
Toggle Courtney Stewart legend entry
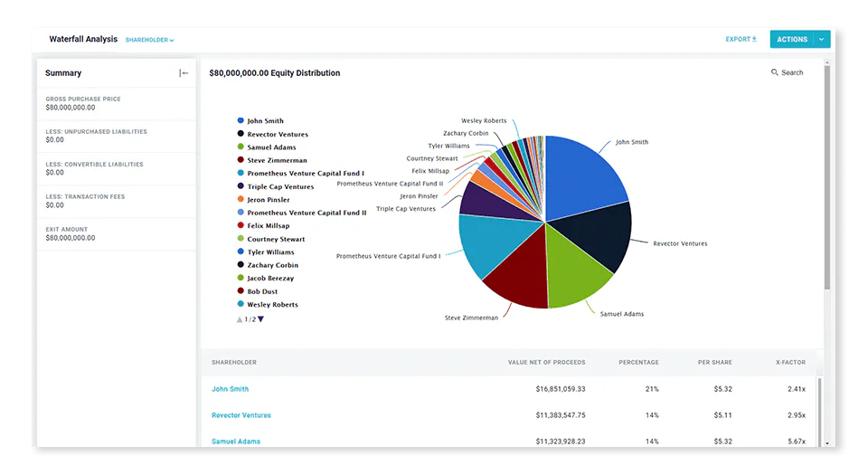point(271,239)
